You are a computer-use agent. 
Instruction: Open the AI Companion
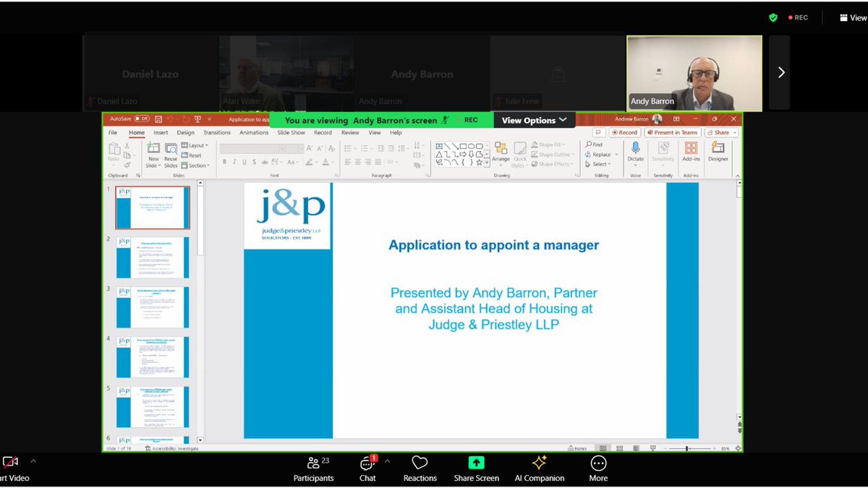(x=539, y=468)
